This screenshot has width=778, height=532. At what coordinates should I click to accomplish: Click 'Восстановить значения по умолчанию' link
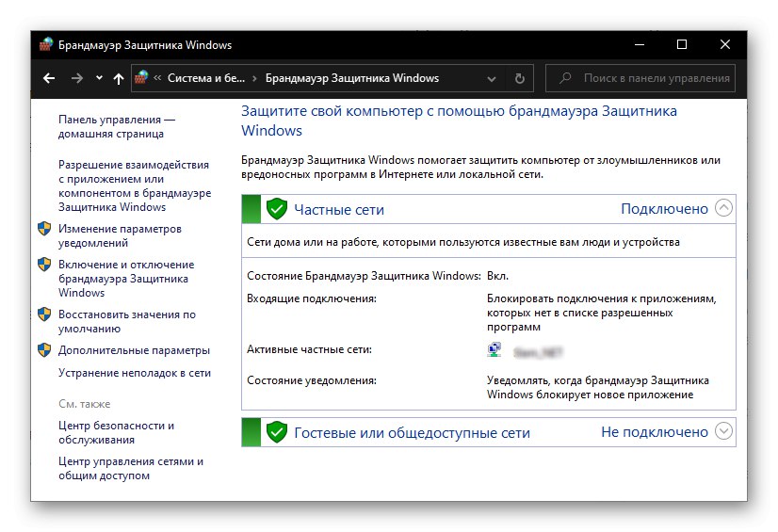click(x=126, y=321)
